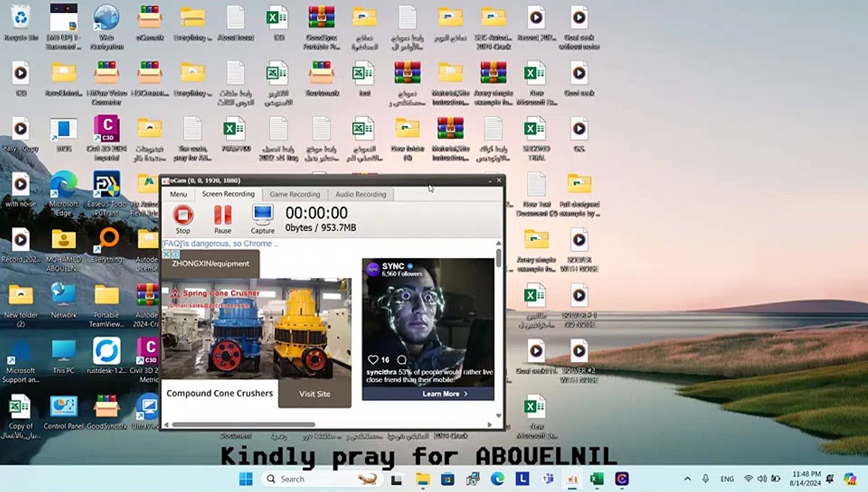Select the 'with noise' video file

pos(21,190)
